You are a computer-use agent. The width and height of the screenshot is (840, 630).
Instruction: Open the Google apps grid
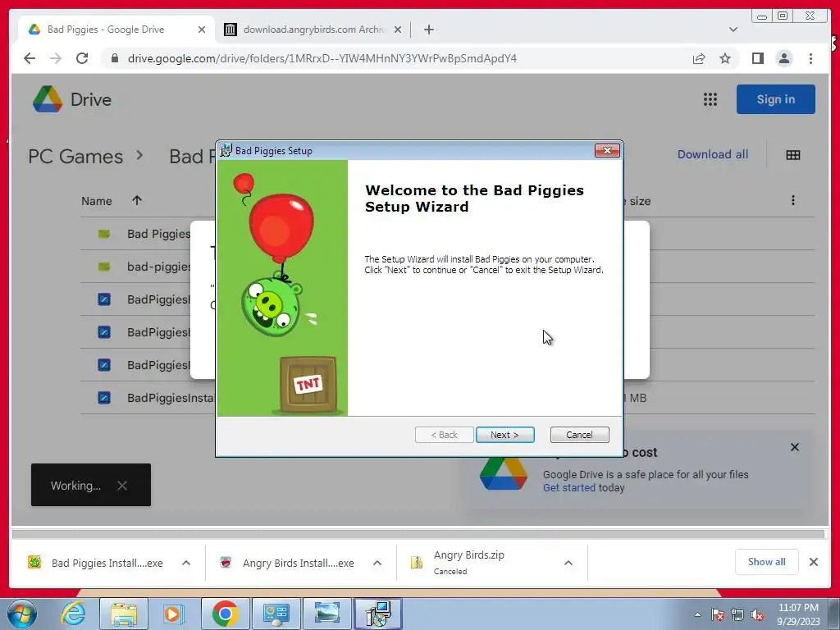tap(710, 99)
